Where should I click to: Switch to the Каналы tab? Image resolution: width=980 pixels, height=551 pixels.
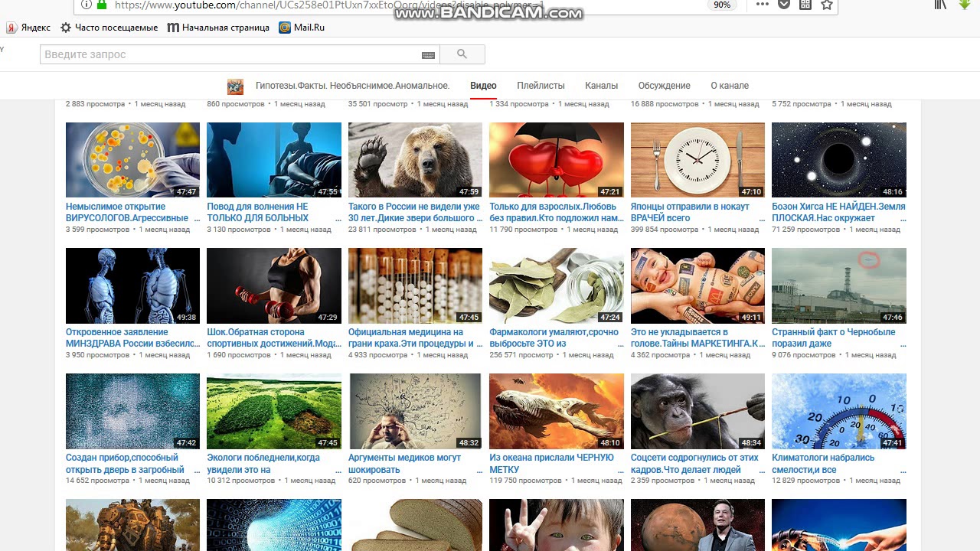click(x=601, y=86)
